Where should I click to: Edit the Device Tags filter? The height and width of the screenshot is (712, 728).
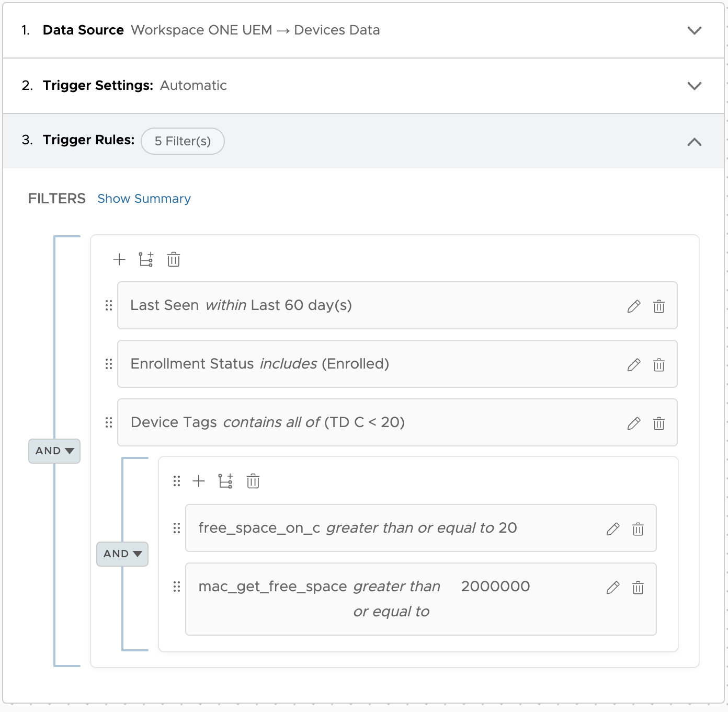[633, 423]
